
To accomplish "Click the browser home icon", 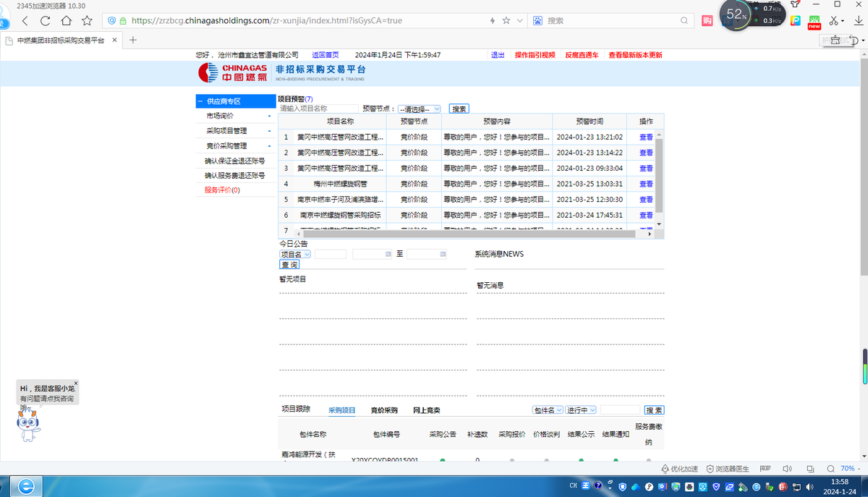I will coord(67,22).
